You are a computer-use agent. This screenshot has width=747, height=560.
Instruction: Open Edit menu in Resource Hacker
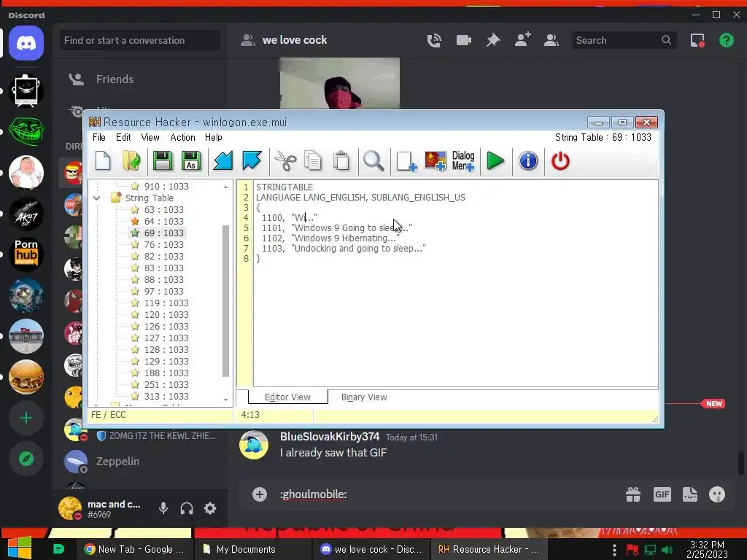click(x=123, y=138)
